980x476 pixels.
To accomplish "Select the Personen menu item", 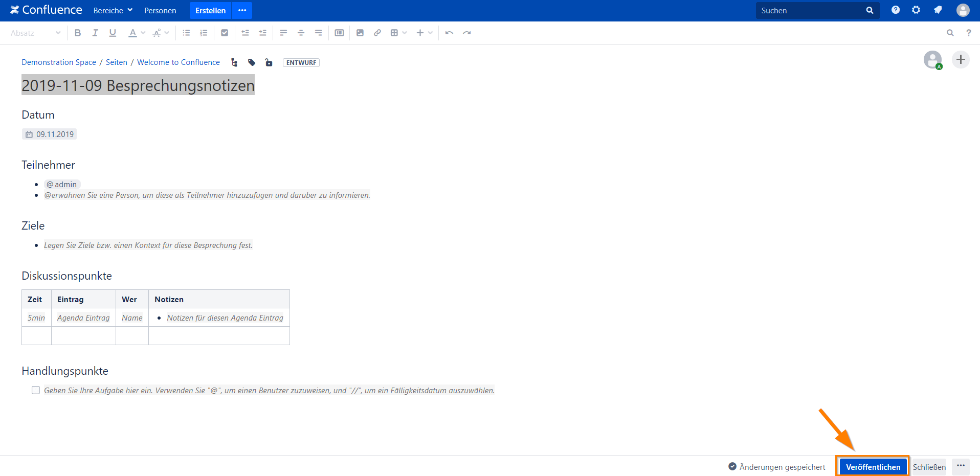I will [x=160, y=10].
